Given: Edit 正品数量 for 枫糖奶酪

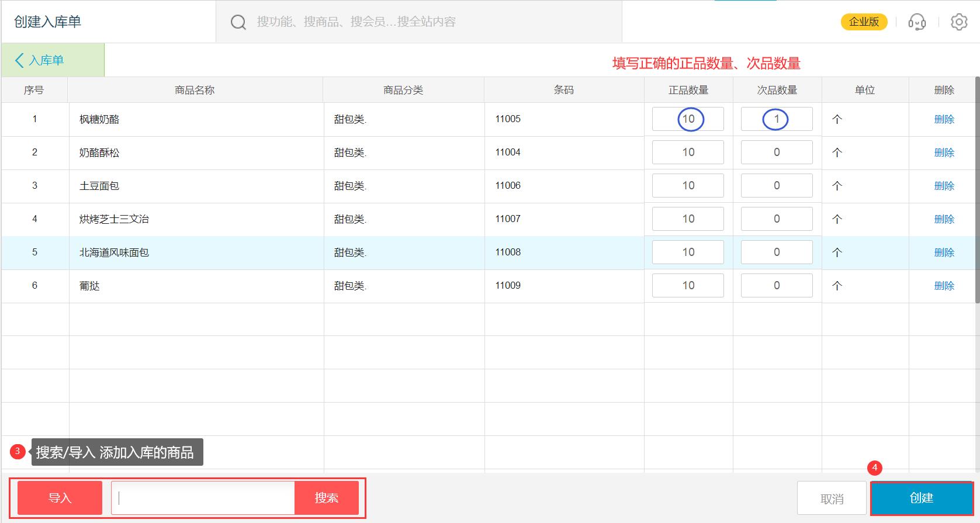Looking at the screenshot, I should [688, 119].
